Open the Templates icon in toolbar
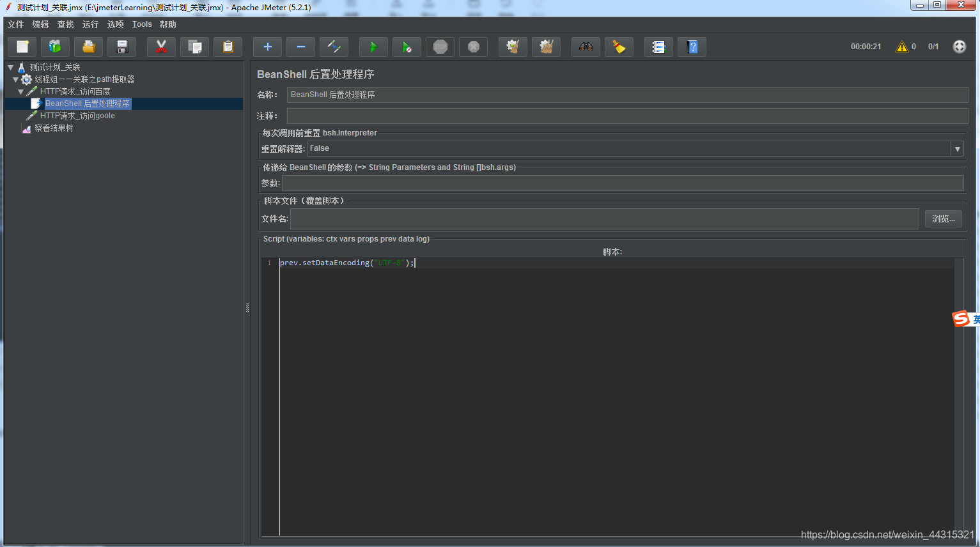 [56, 47]
